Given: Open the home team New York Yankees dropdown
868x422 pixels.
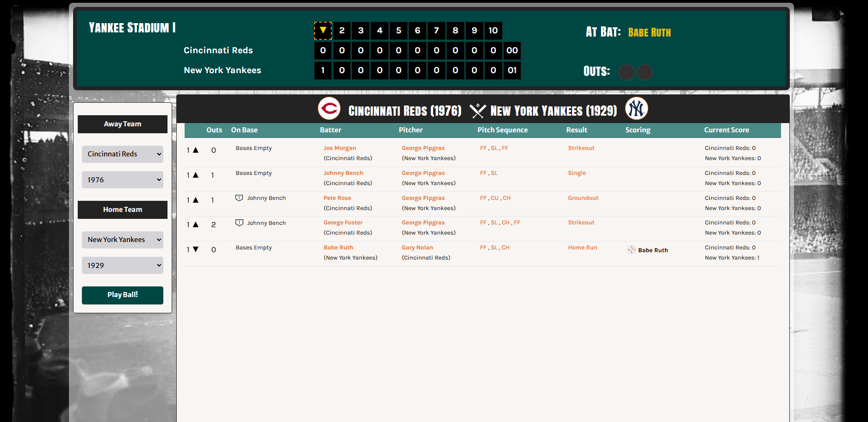Looking at the screenshot, I should (123, 240).
